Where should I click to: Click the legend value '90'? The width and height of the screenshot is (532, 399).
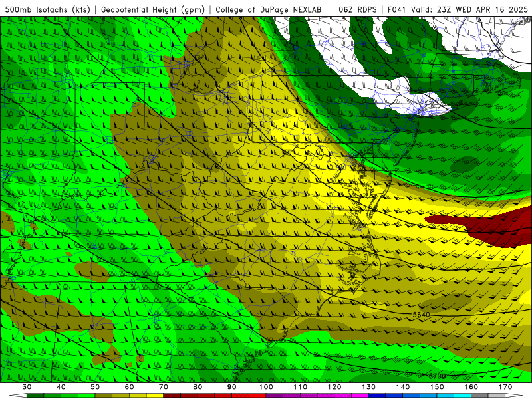232,387
